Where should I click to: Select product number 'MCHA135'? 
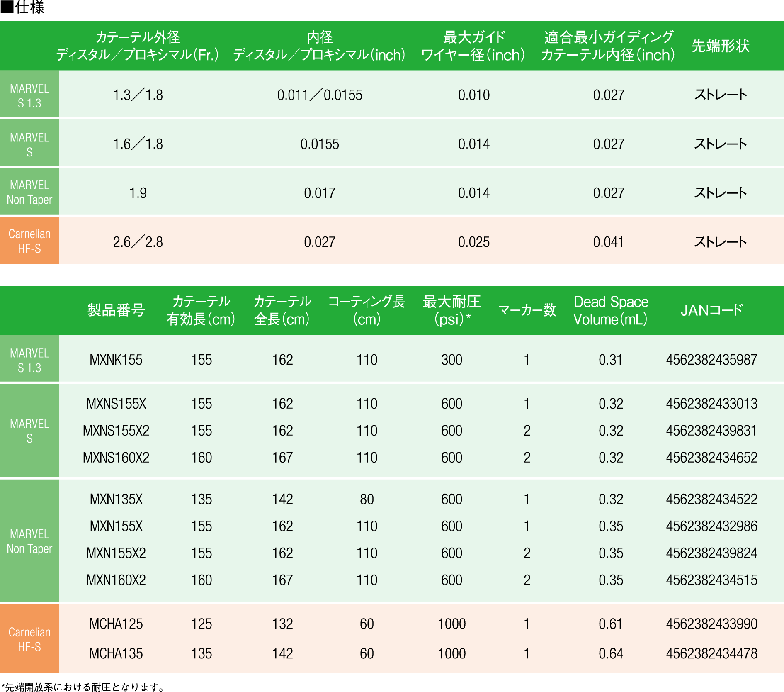pyautogui.click(x=116, y=654)
